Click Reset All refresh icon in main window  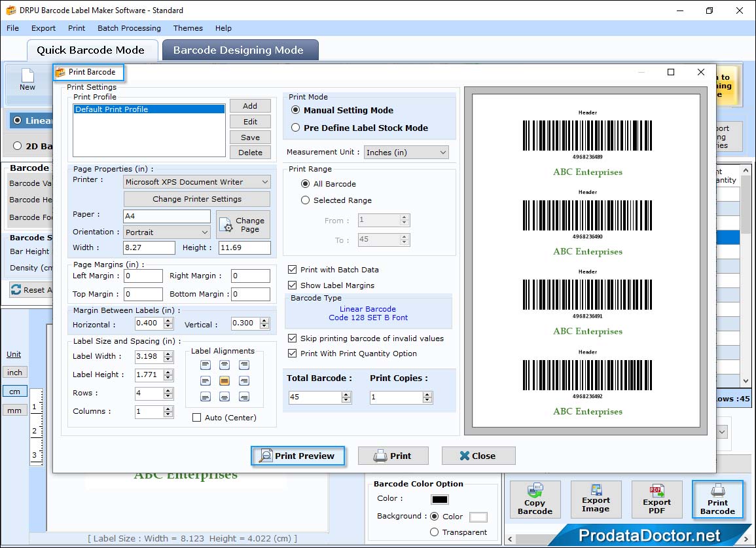(x=16, y=289)
